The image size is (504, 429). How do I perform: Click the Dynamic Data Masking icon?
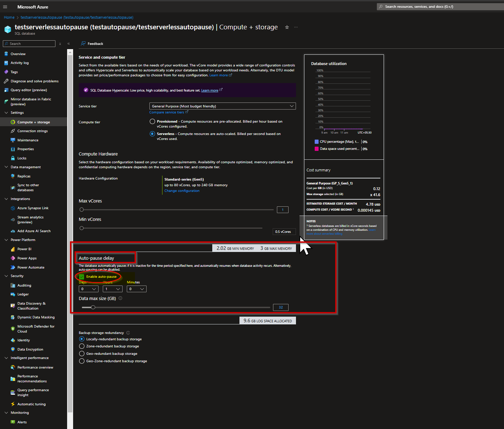tap(13, 317)
